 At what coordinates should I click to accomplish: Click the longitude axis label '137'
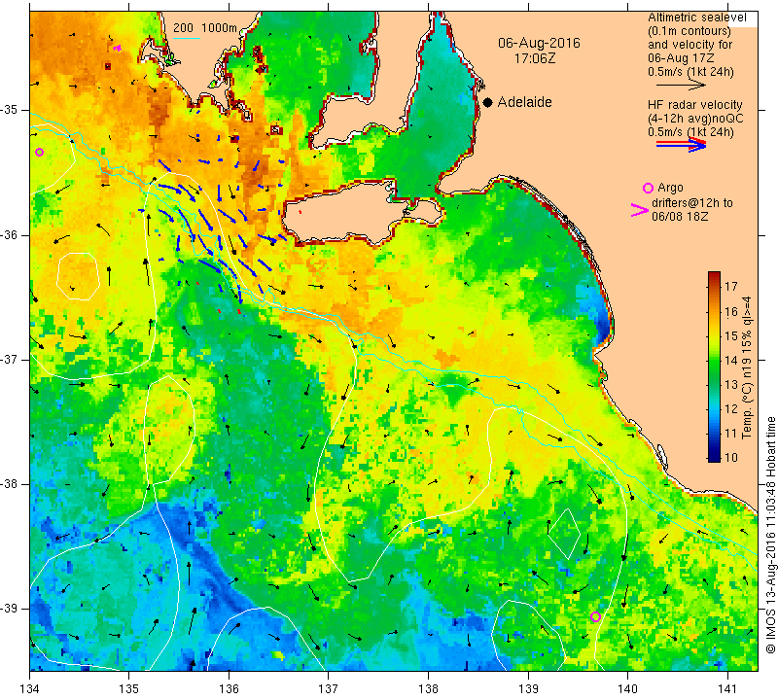pyautogui.click(x=328, y=688)
